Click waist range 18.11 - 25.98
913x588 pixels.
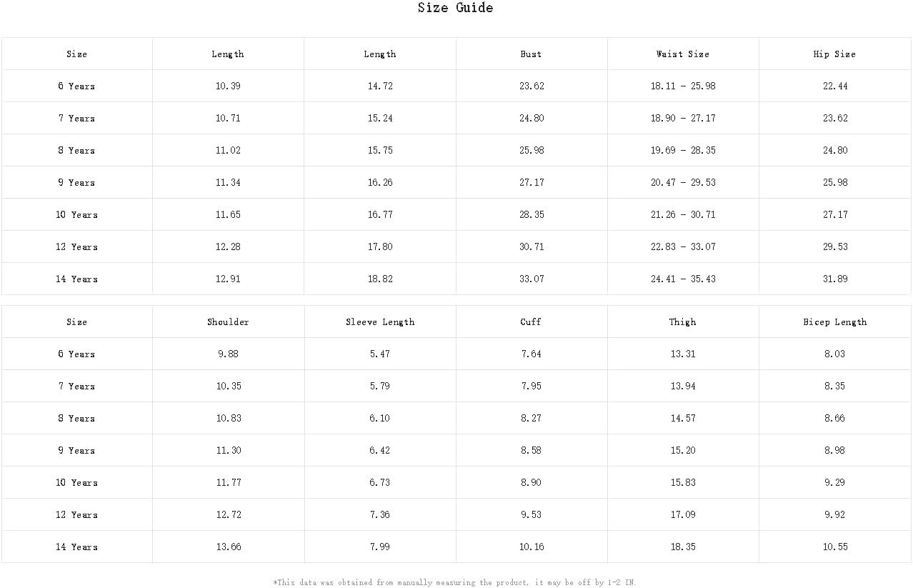click(x=683, y=86)
